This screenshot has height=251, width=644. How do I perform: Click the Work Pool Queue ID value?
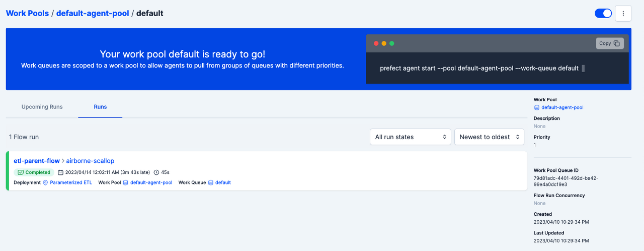point(566,181)
